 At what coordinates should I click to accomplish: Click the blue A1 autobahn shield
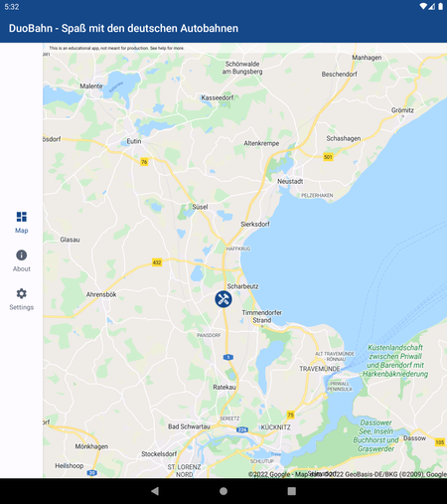pos(228,357)
